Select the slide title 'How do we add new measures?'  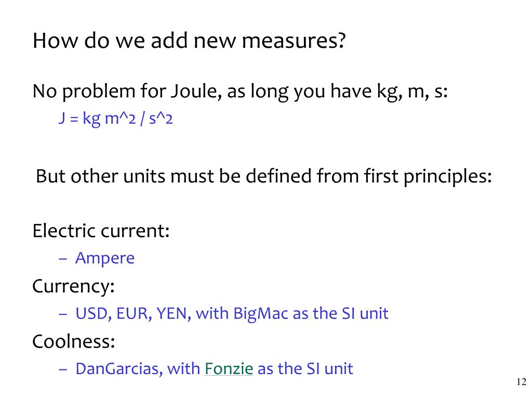[189, 41]
